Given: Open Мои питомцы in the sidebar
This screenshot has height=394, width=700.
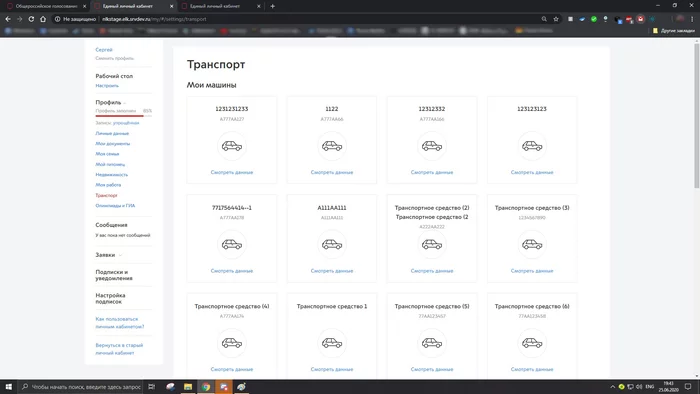Looking at the screenshot, I should click(x=110, y=164).
